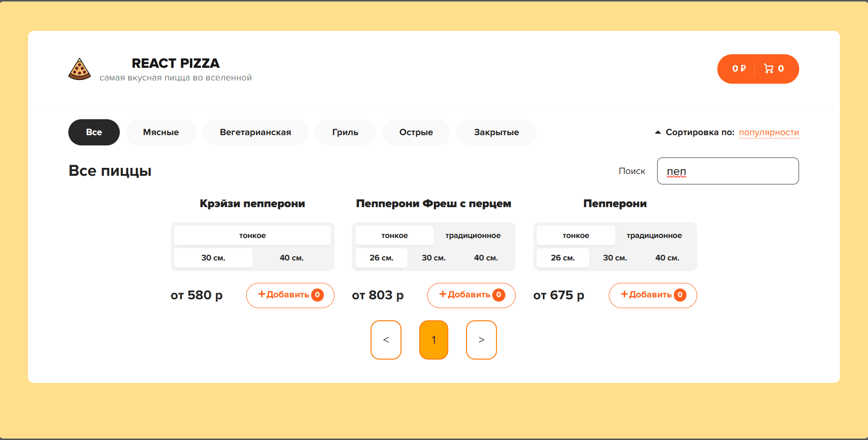Select традиционное dough for Пепперони Фреш

(473, 236)
